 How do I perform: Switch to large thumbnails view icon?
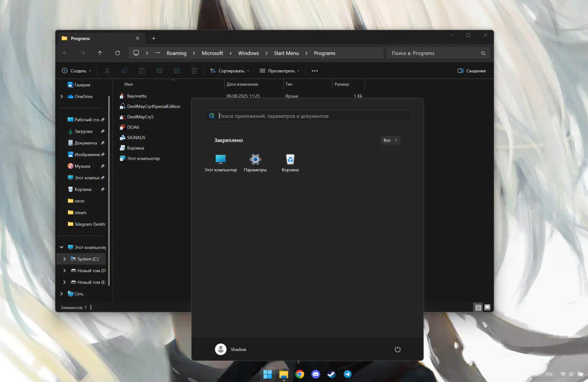coord(487,307)
